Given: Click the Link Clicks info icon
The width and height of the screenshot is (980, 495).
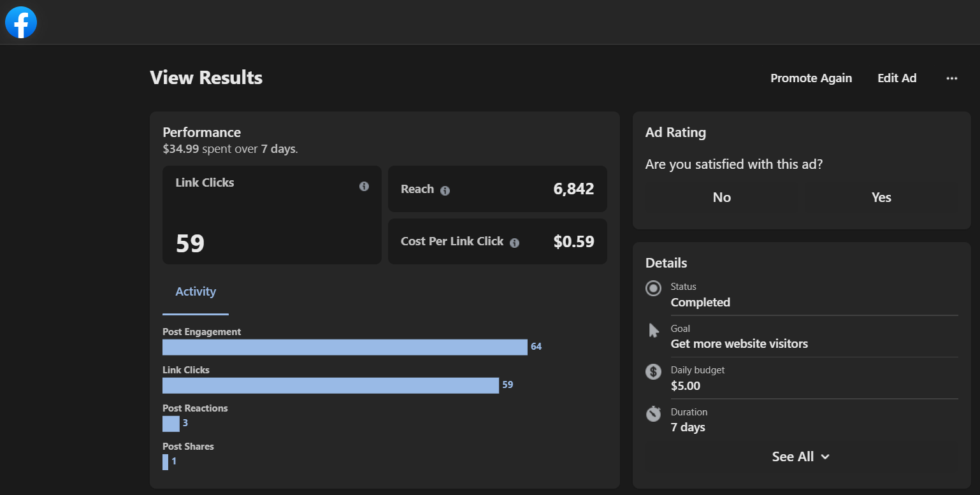Looking at the screenshot, I should (364, 187).
